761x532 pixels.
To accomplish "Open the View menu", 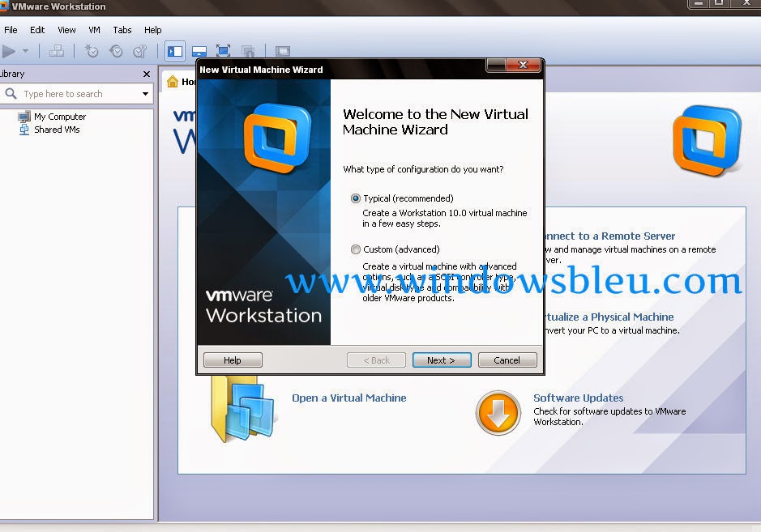I will (66, 30).
